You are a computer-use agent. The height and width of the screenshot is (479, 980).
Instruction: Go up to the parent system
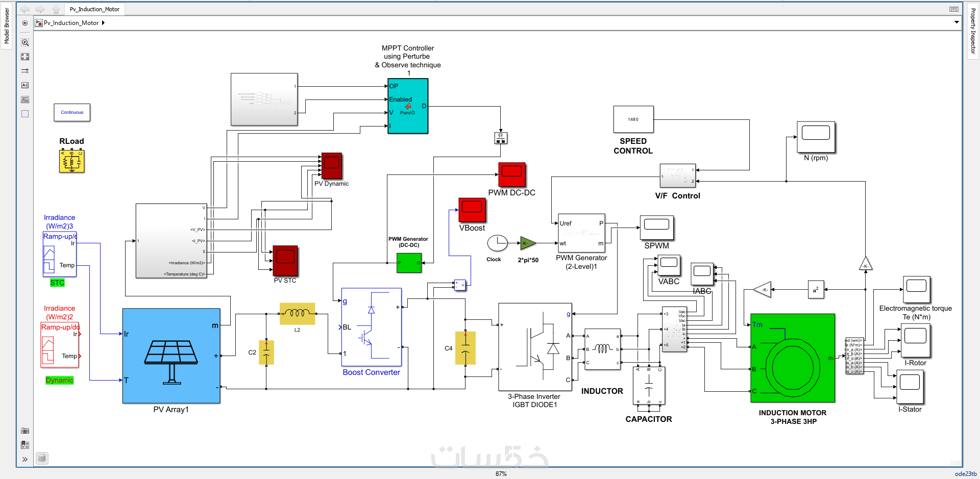pyautogui.click(x=56, y=9)
